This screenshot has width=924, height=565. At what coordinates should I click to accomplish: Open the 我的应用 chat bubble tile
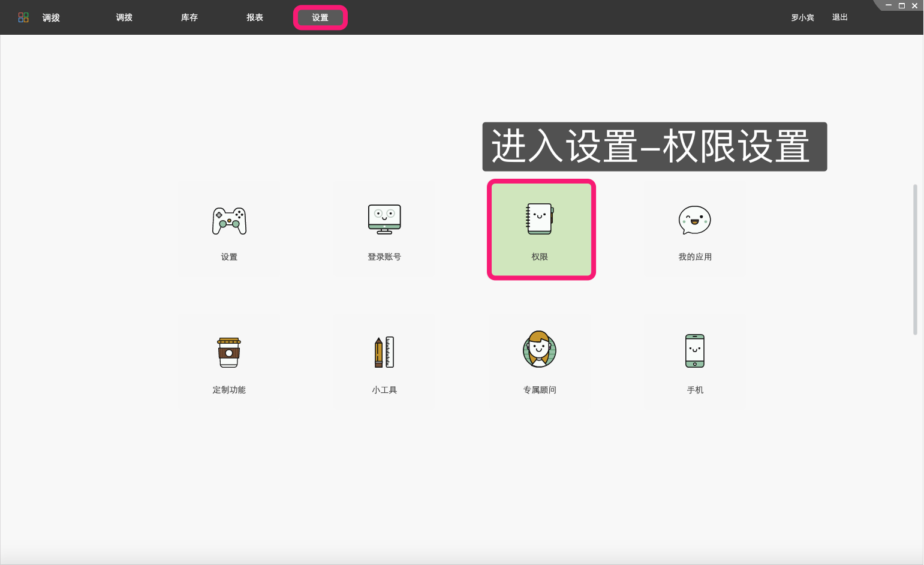click(x=695, y=229)
